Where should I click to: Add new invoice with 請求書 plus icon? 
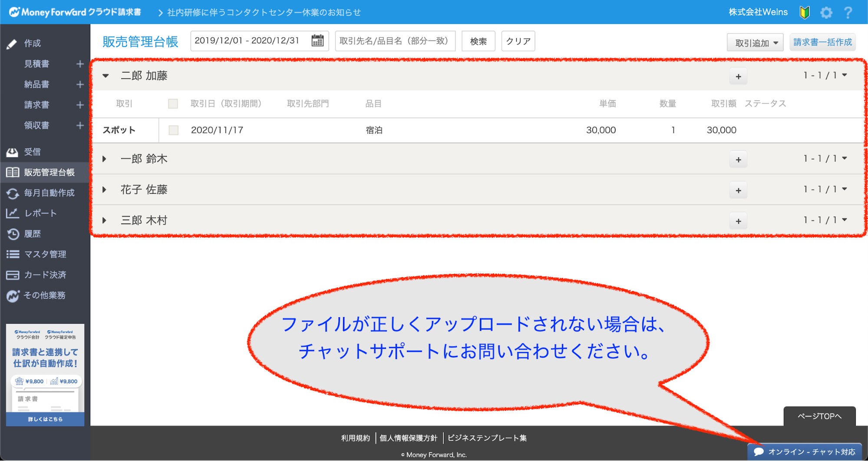[x=80, y=105]
